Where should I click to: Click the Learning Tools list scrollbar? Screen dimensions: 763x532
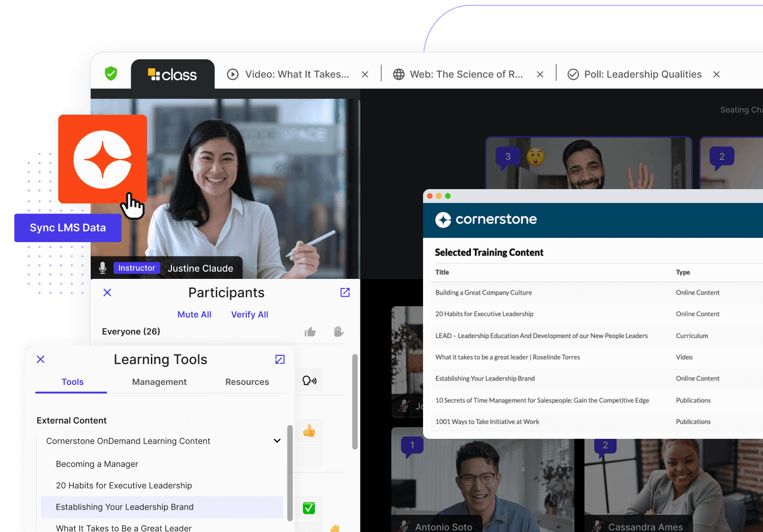290,473
